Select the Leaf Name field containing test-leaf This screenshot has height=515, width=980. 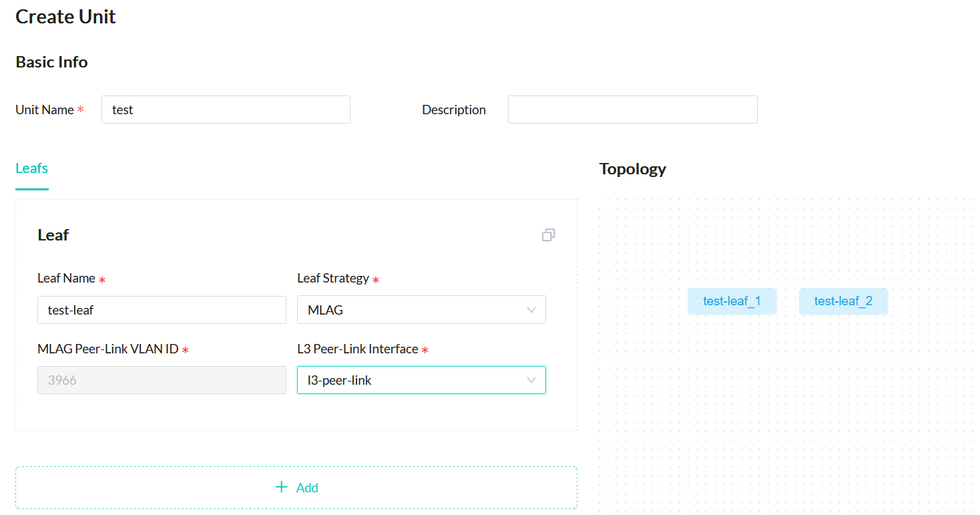162,310
